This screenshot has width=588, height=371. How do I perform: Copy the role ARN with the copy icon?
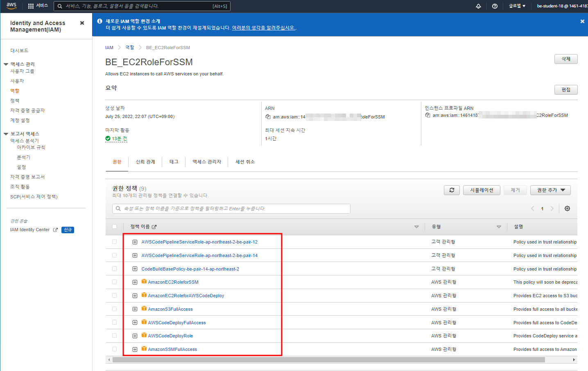(x=268, y=117)
